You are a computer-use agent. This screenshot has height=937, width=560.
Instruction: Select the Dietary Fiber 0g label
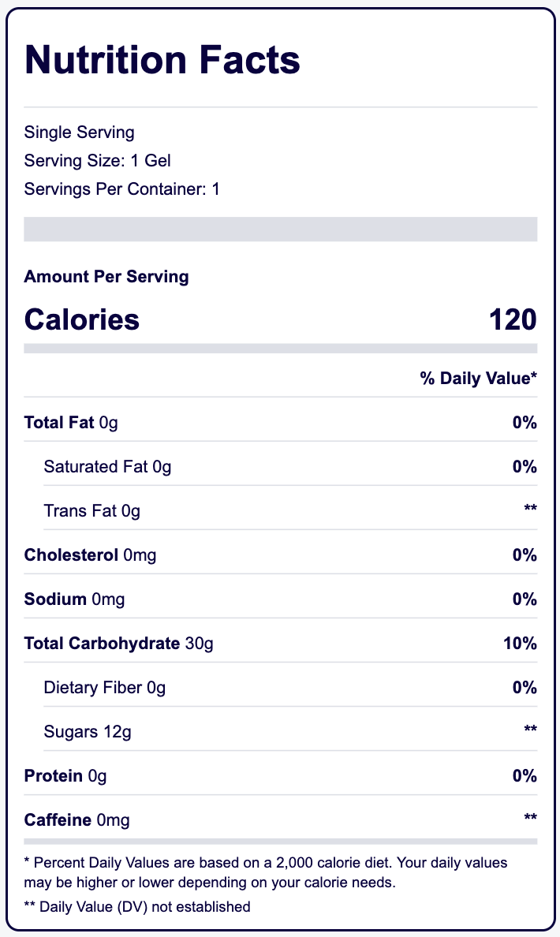point(105,688)
